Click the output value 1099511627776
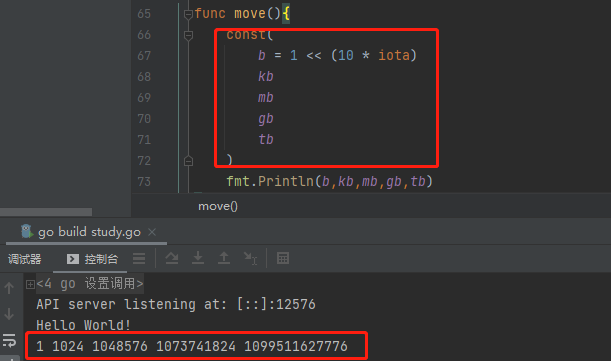 pos(296,346)
